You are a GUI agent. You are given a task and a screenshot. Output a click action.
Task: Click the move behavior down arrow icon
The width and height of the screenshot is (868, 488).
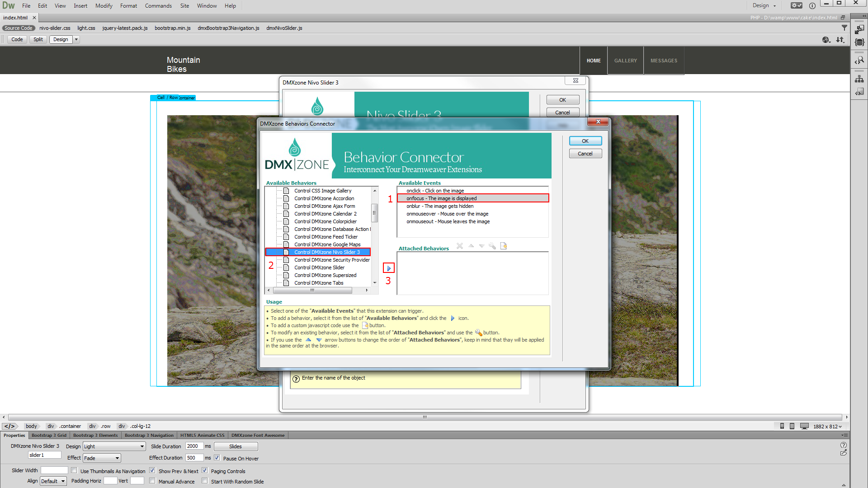pos(481,246)
